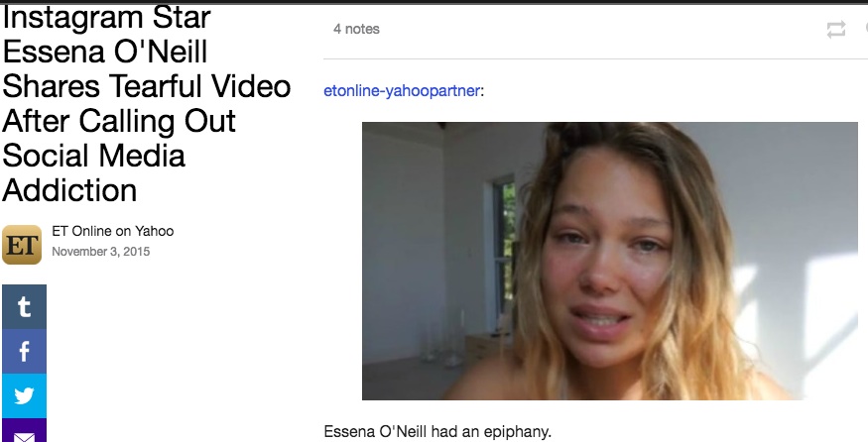Click 'After Calling Out' headline line
This screenshot has height=442, width=868.
point(119,121)
